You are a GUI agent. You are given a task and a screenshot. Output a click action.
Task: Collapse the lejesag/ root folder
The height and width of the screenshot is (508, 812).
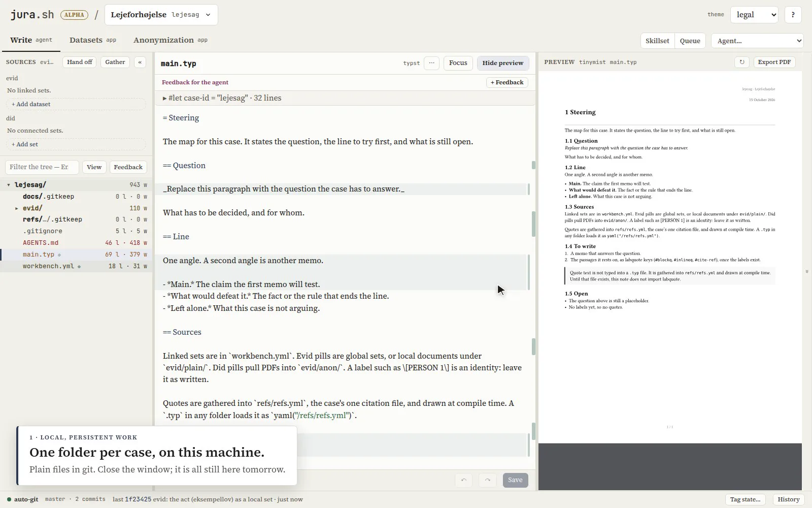tap(9, 185)
